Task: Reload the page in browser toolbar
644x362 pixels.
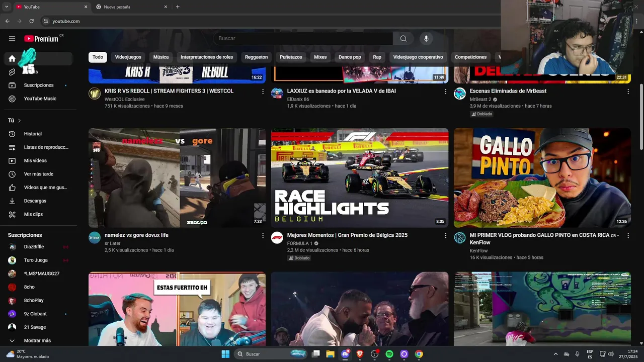Action: (x=31, y=21)
